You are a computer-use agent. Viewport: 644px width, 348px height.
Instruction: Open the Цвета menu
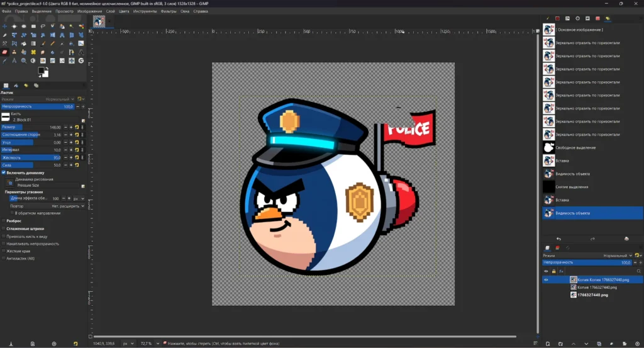click(x=124, y=11)
